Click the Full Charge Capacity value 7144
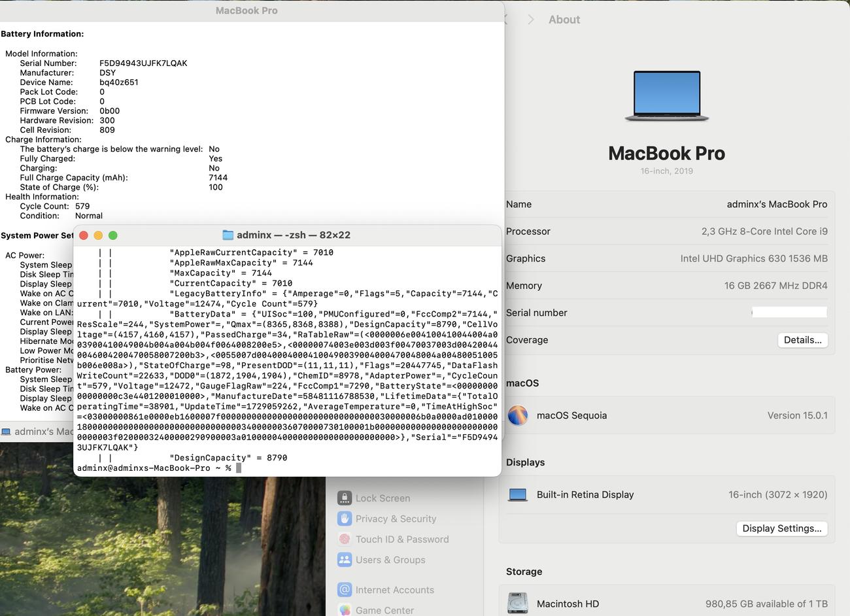 point(218,177)
